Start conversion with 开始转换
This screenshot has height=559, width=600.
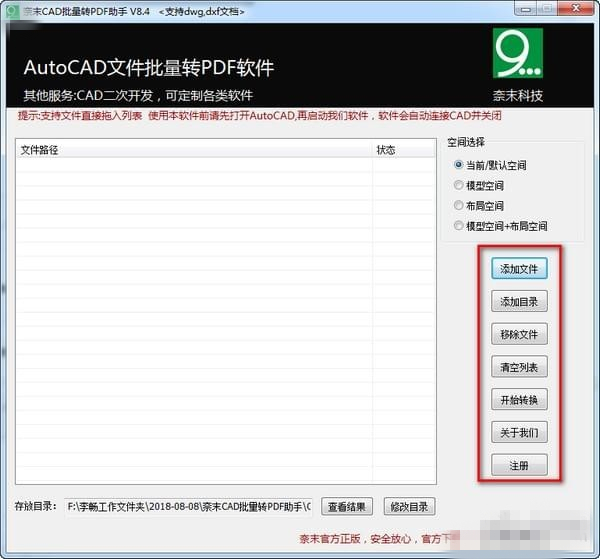(519, 399)
